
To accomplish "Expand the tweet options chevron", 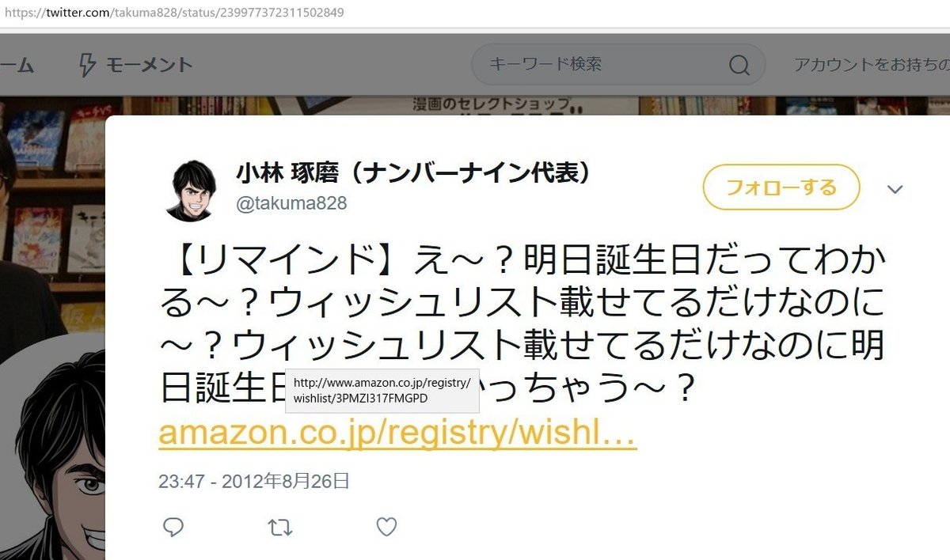I will tap(895, 189).
